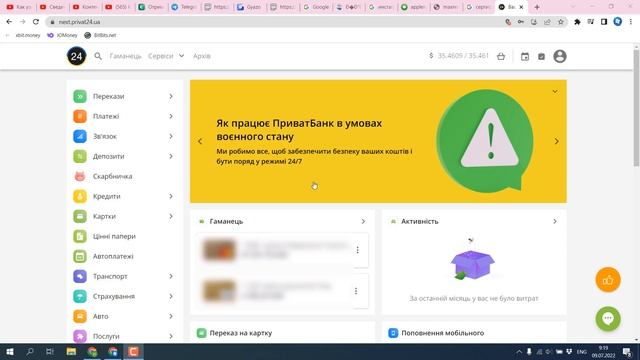Open the Privat24 logo home icon
This screenshot has height=360, width=640.
coord(77,56)
